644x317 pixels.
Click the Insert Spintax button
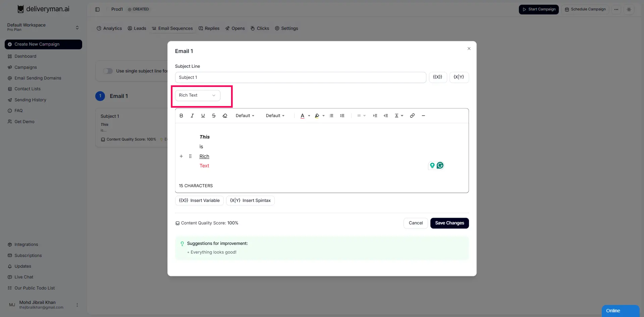250,201
